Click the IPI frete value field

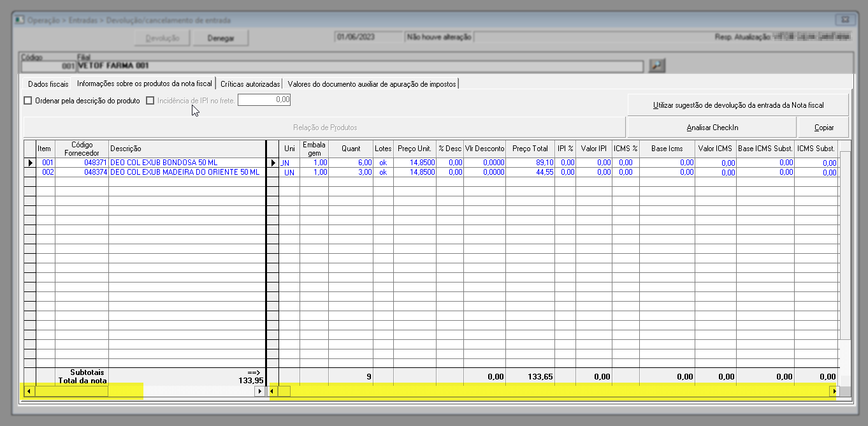click(264, 100)
